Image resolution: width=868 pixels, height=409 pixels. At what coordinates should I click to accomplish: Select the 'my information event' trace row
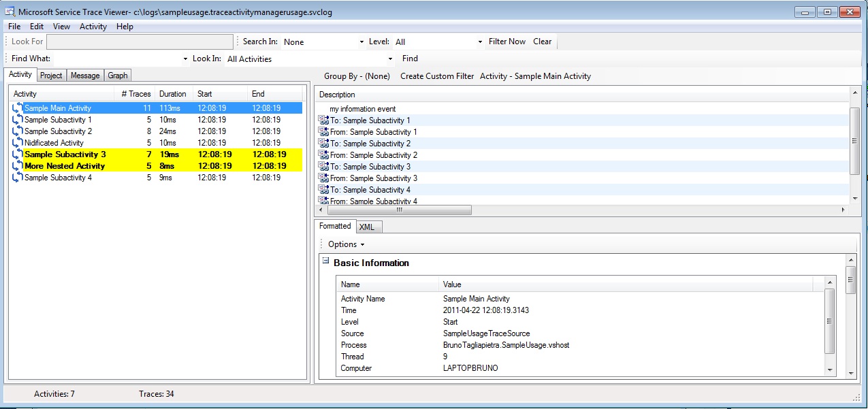583,109
